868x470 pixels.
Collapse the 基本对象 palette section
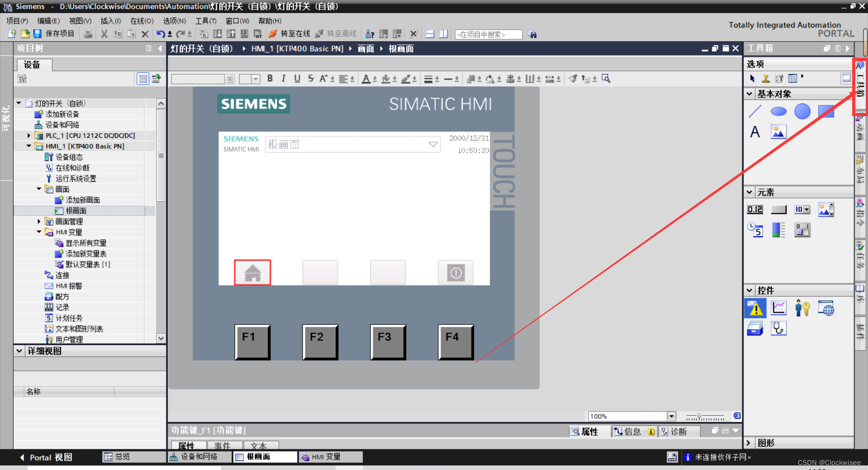(x=750, y=94)
